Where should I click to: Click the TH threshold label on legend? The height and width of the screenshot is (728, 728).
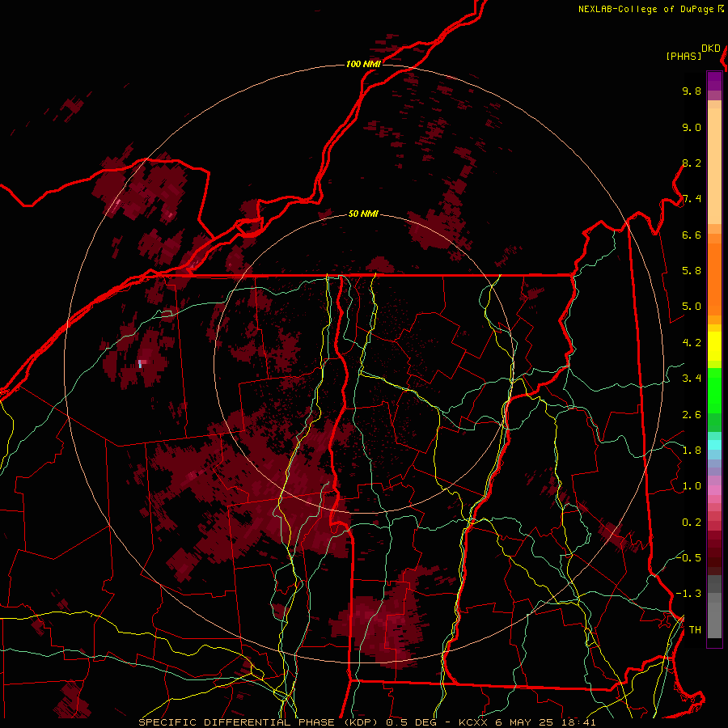[x=695, y=630]
